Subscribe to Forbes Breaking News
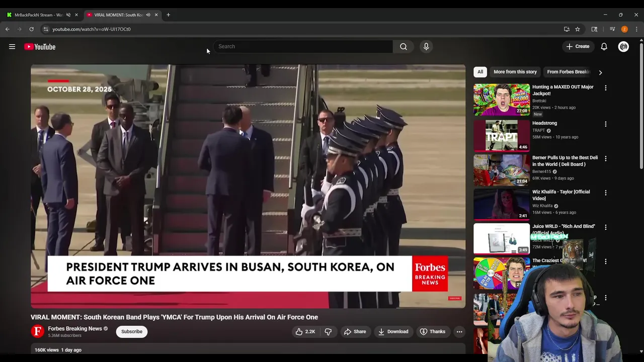This screenshot has height=362, width=644. 132,332
